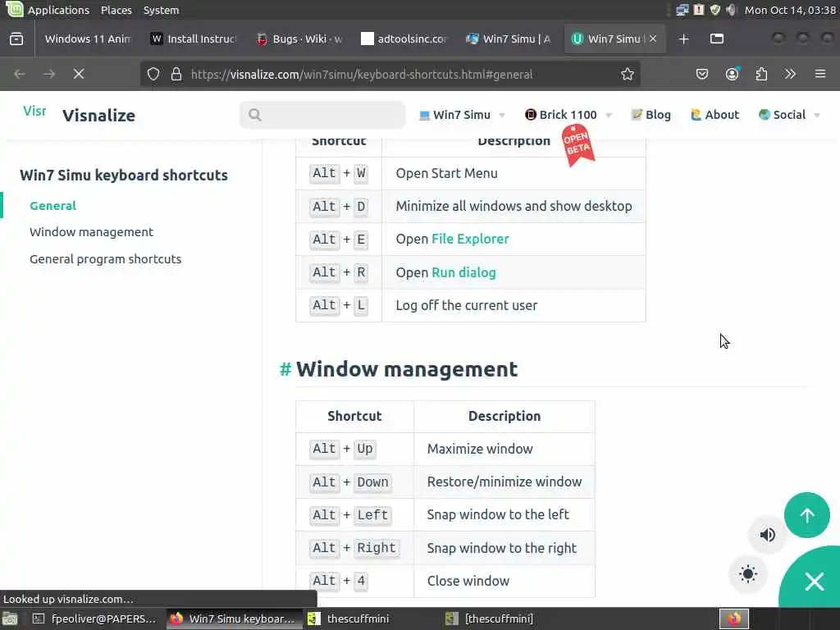Image resolution: width=840 pixels, height=630 pixels.
Task: Switch to [thescuffmini] taskbar window
Action: [x=509, y=619]
